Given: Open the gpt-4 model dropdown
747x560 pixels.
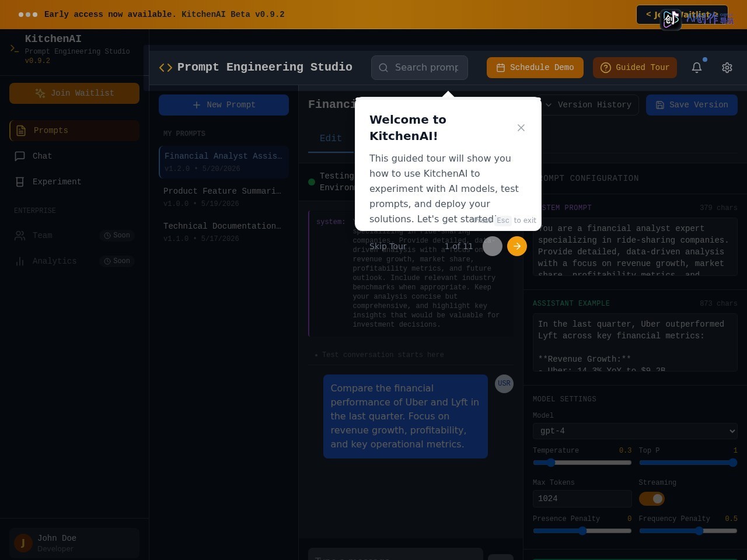Looking at the screenshot, I should pos(635,431).
